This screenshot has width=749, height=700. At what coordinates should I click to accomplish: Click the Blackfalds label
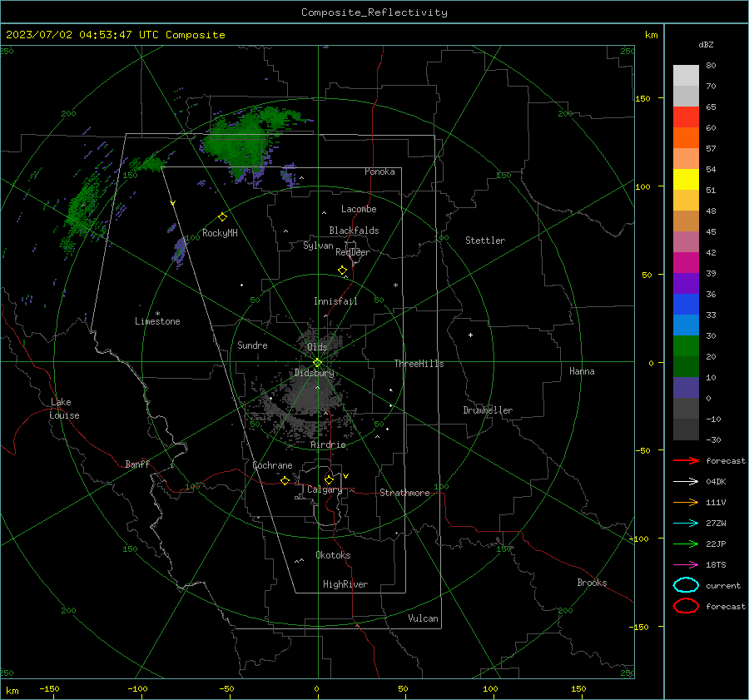point(354,231)
